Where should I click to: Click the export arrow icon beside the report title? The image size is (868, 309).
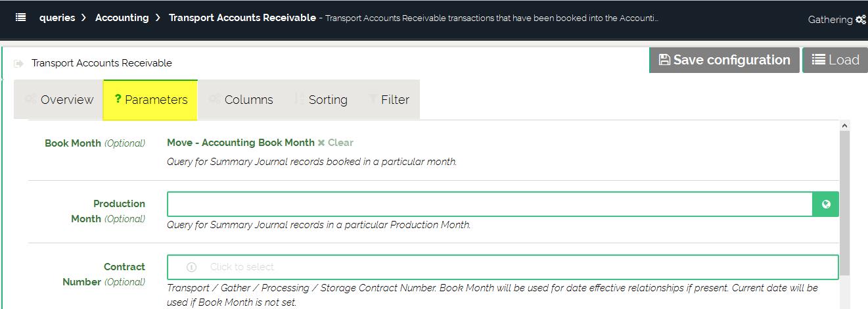[19, 64]
